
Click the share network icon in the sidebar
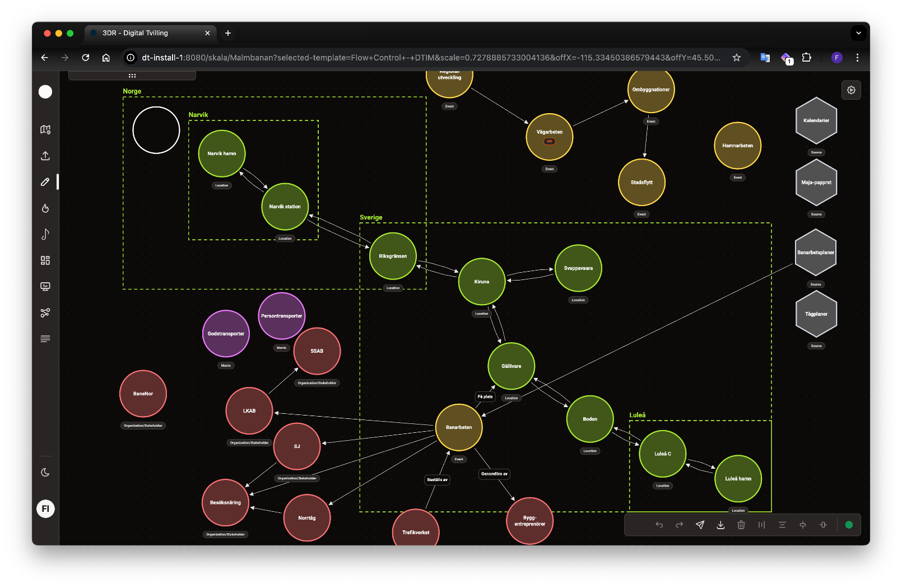point(45,312)
